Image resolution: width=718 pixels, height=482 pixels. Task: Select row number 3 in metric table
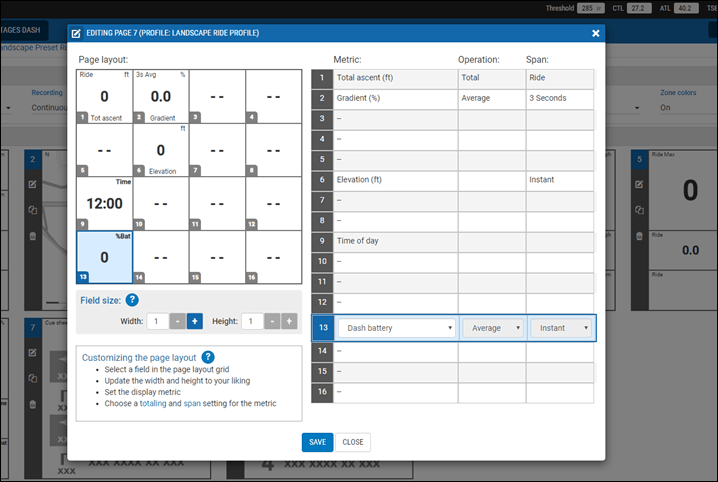pos(322,119)
